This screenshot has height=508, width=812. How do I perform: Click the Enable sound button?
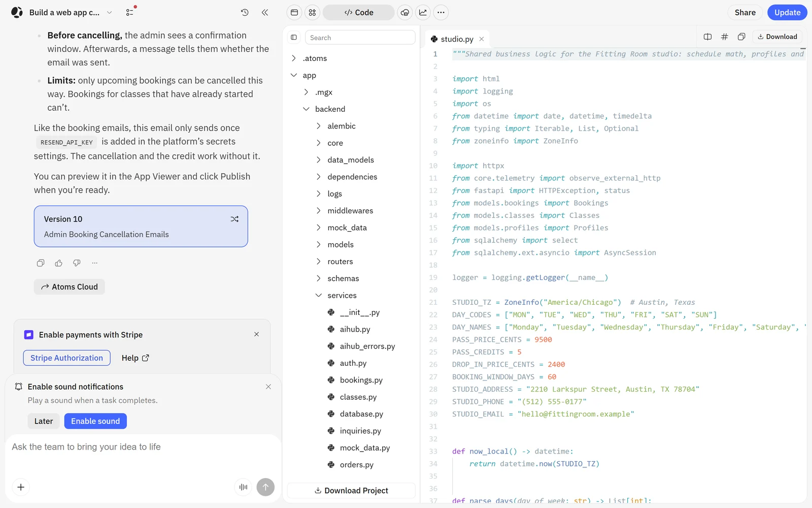pyautogui.click(x=95, y=421)
